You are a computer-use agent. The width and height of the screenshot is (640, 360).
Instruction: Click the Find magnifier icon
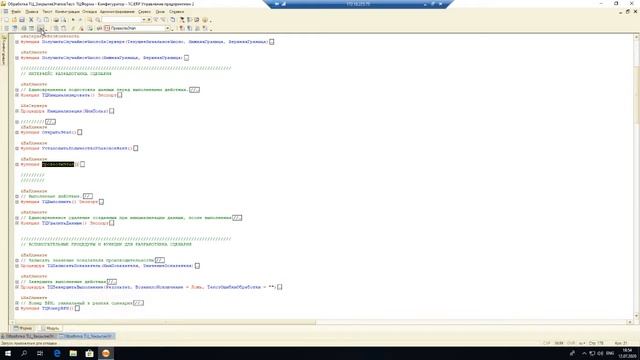(x=90, y=20)
